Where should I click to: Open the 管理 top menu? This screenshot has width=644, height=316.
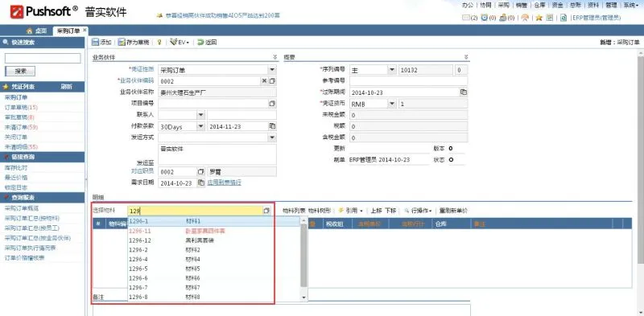click(611, 6)
